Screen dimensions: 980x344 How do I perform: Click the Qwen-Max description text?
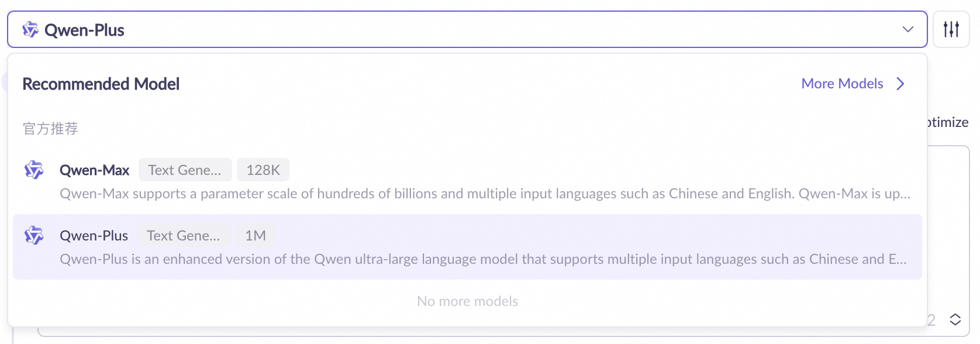coord(484,194)
